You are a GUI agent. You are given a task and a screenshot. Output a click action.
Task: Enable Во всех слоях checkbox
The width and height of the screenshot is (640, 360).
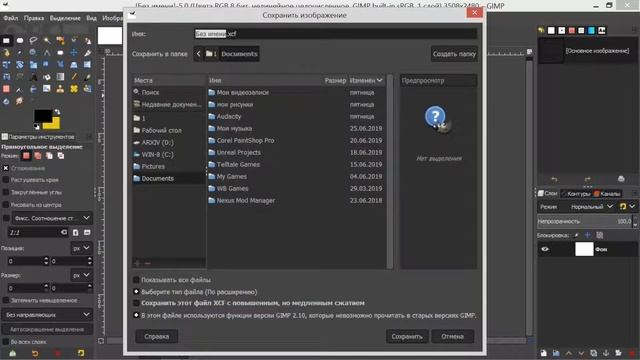coord(6,342)
